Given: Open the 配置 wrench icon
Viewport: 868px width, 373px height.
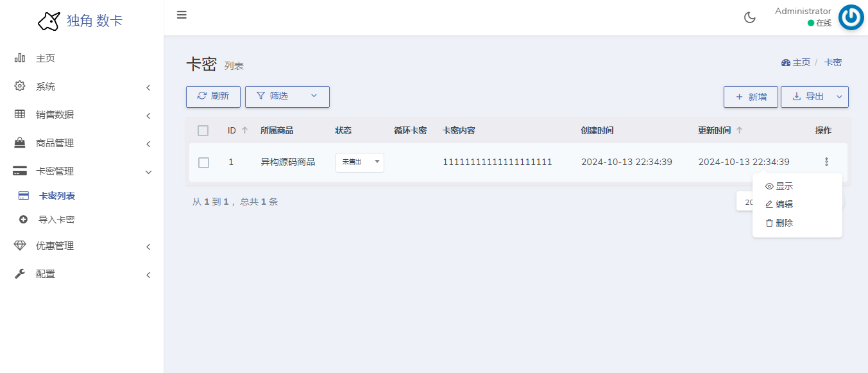Looking at the screenshot, I should pos(19,273).
